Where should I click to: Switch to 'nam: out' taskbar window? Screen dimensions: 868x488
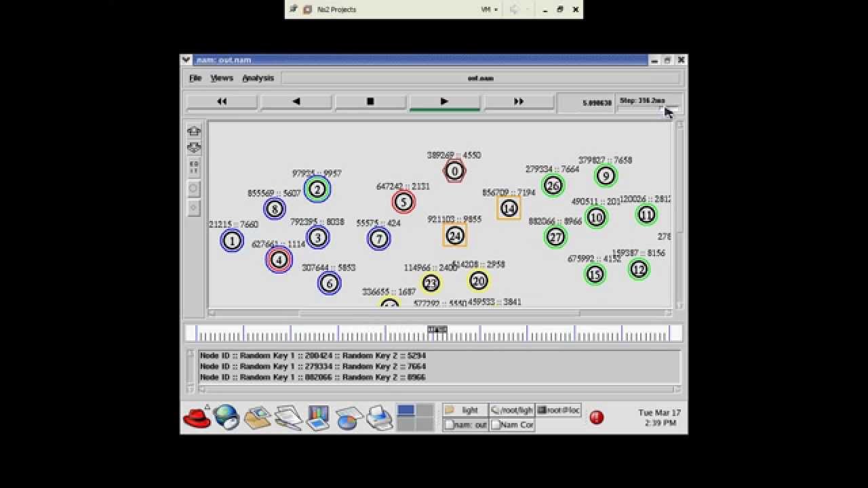point(465,425)
